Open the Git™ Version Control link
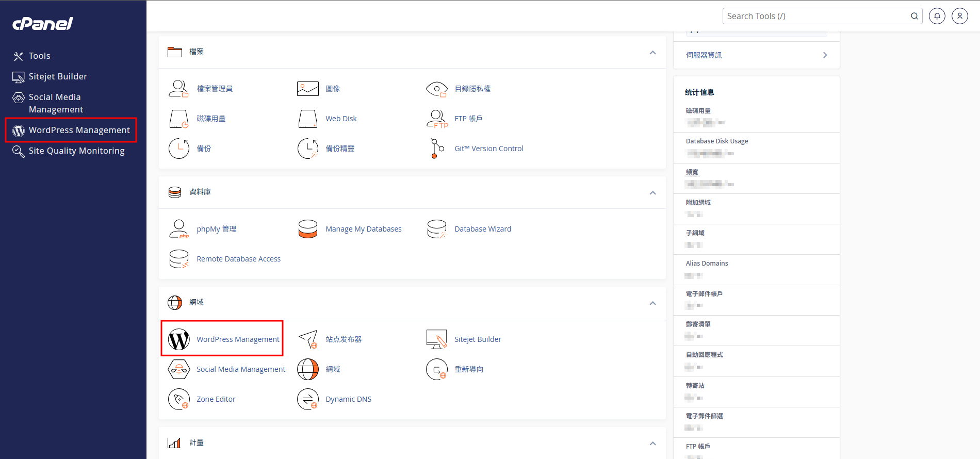The width and height of the screenshot is (980, 459). [489, 149]
